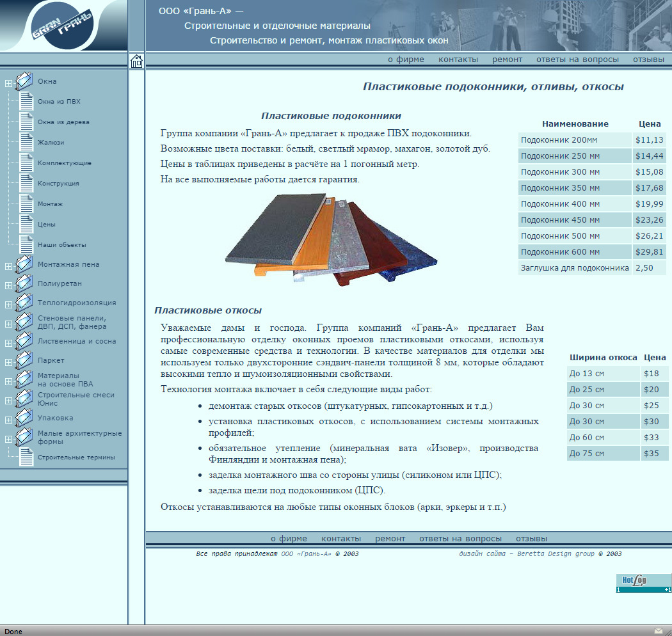Click the page icon next to Жалюзи

tap(26, 142)
